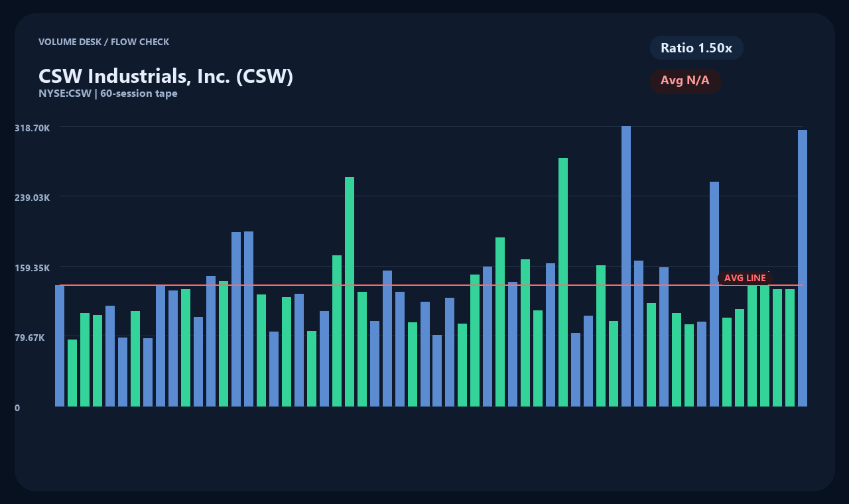
Task: Click the Ratio 1.50x badge
Action: click(x=696, y=48)
